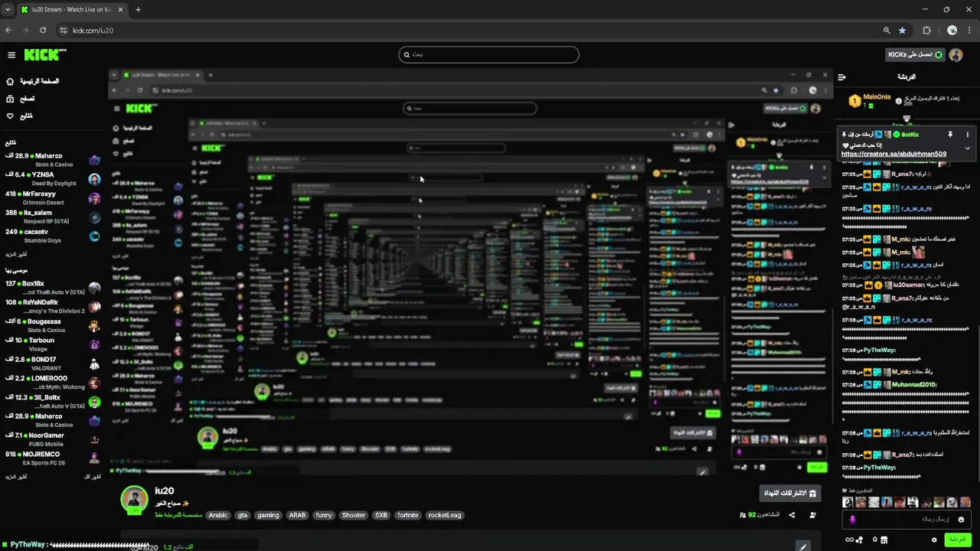
Task: Open BOND17 VALORANT channel
Action: click(x=52, y=364)
